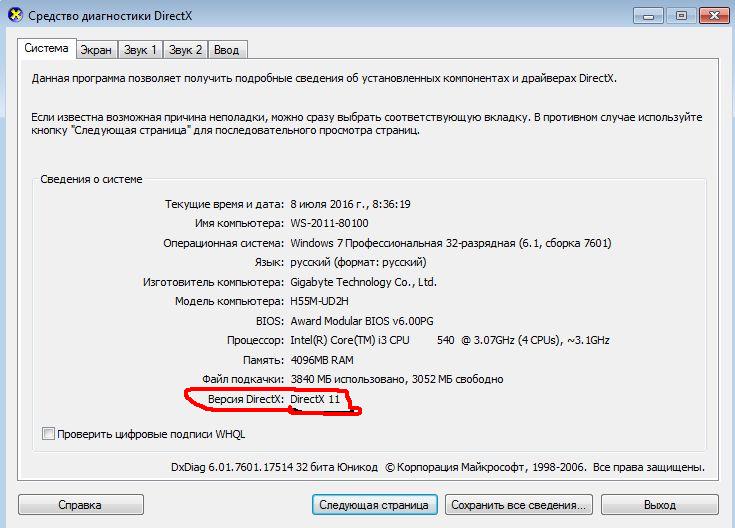735x528 pixels.
Task: Maximize the DirectX diagnostic window
Action: [681, 16]
